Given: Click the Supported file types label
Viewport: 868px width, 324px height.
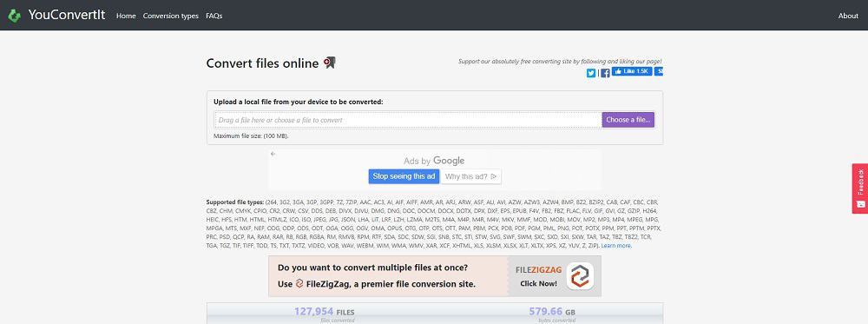Looking at the screenshot, I should pyautogui.click(x=235, y=202).
